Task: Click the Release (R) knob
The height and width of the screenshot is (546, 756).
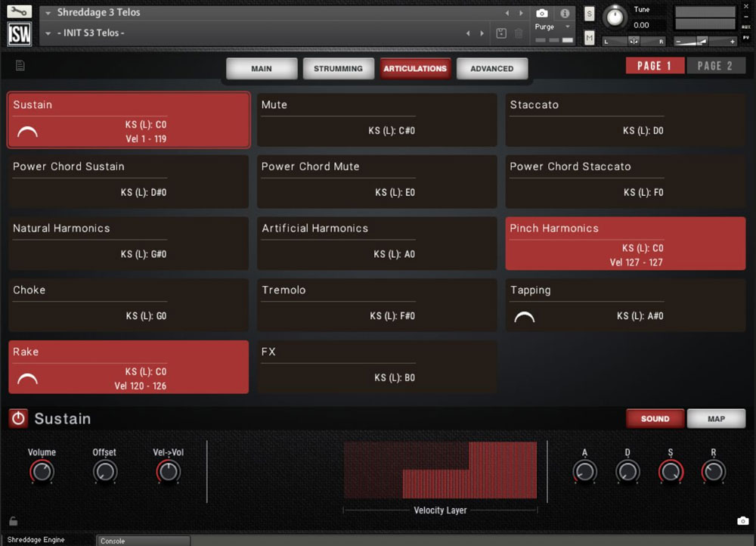Action: pyautogui.click(x=714, y=471)
